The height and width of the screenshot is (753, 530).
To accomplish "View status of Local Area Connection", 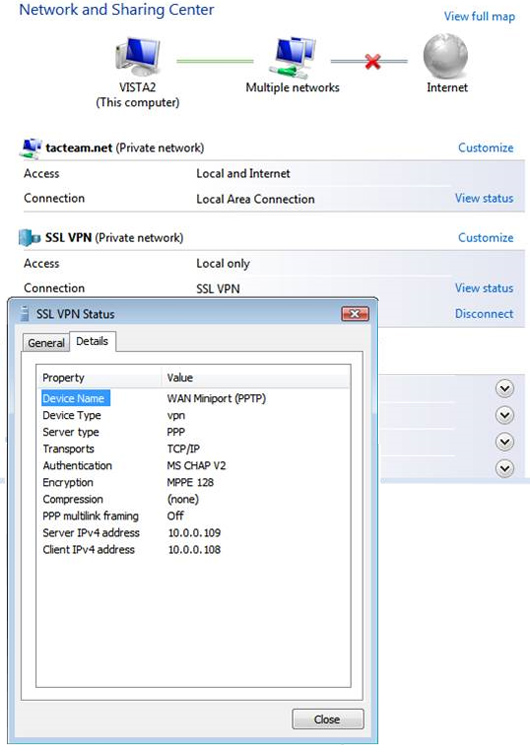I will [484, 198].
